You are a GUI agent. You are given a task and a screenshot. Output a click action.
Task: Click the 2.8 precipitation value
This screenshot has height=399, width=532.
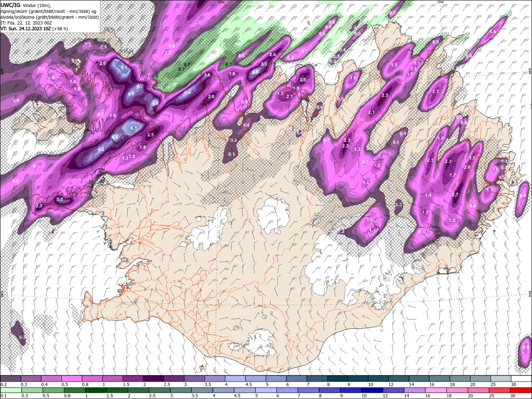(211, 96)
